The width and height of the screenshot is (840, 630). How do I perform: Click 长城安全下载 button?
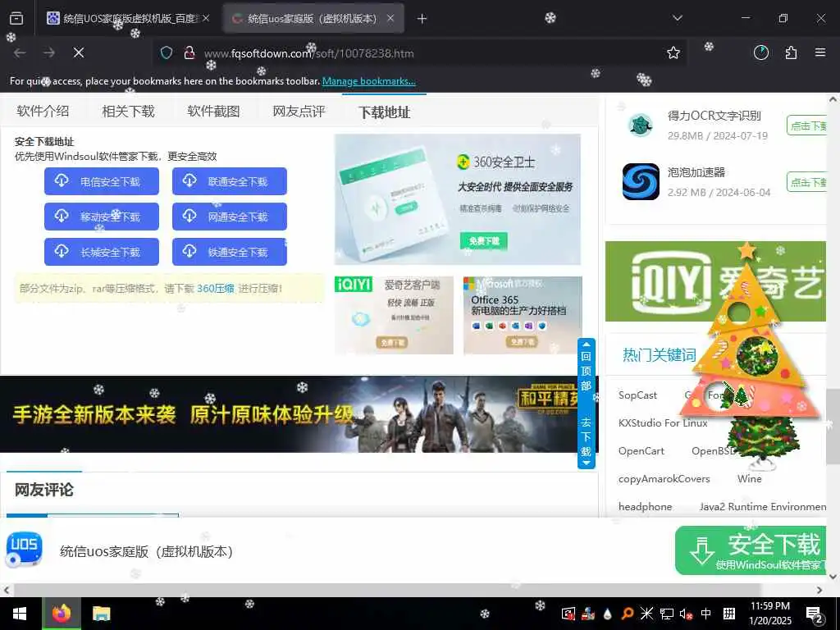click(x=102, y=252)
